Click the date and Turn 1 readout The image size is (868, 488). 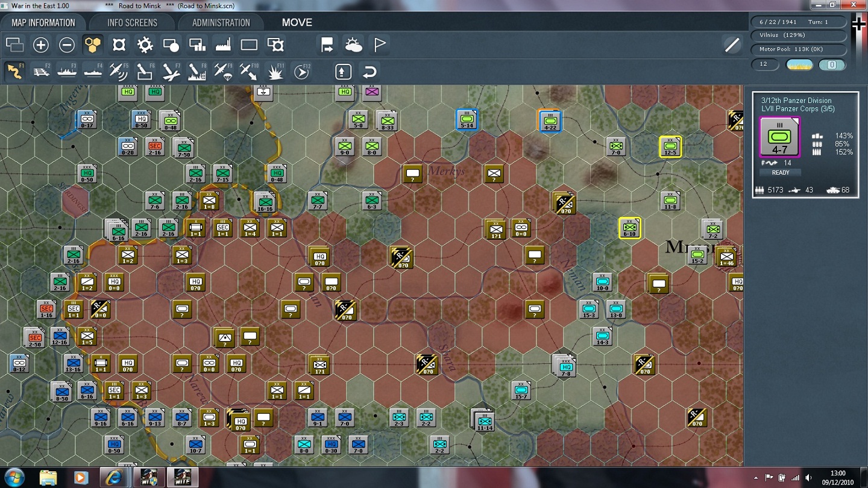798,22
